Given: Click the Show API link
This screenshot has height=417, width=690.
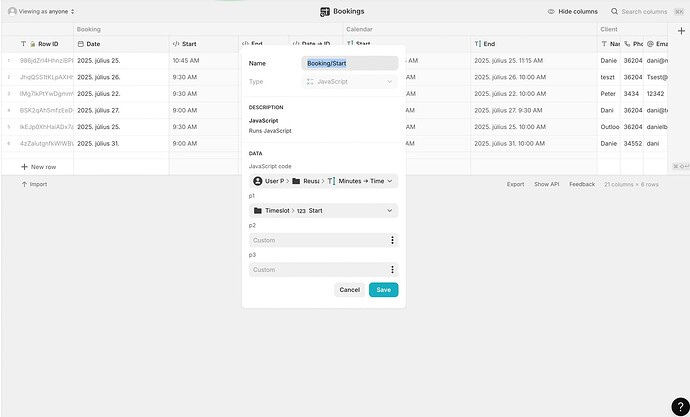Looking at the screenshot, I should pyautogui.click(x=547, y=185).
